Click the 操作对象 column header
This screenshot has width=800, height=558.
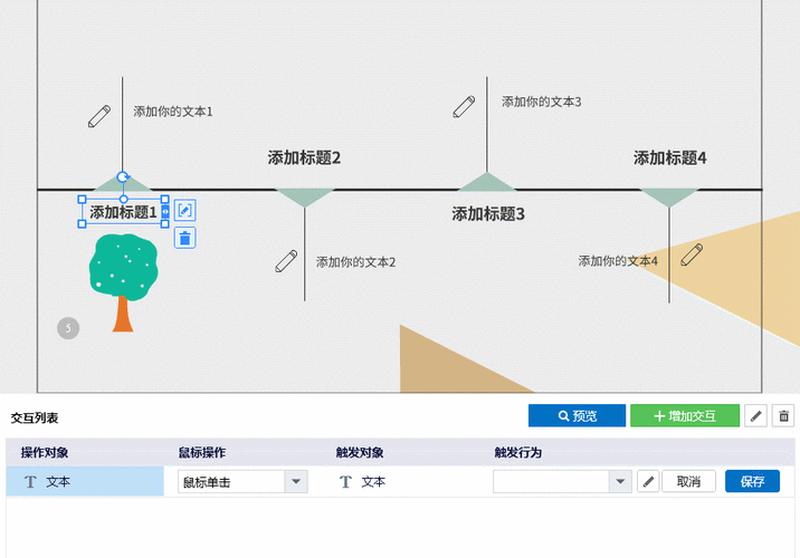(44, 452)
